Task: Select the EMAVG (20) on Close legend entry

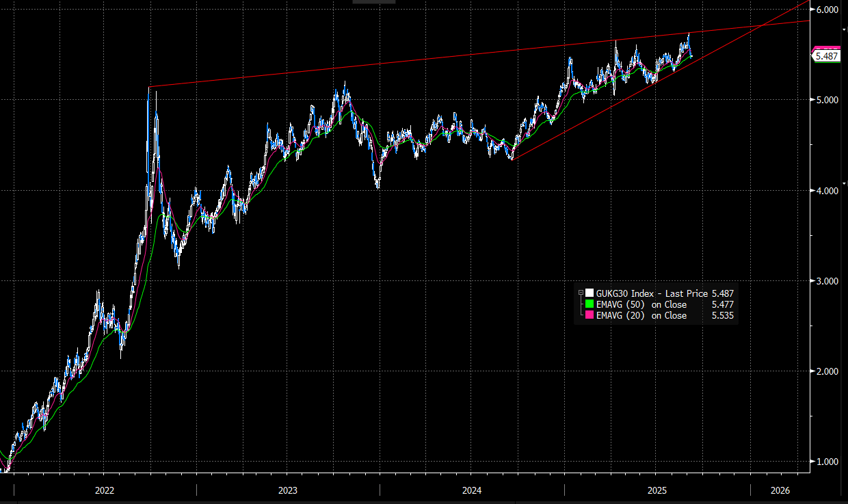Action: point(641,315)
